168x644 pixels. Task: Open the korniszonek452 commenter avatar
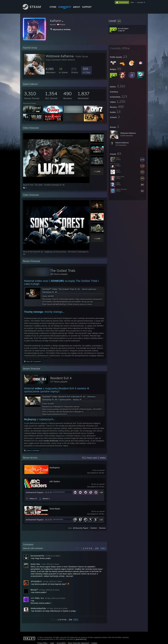(26, 557)
